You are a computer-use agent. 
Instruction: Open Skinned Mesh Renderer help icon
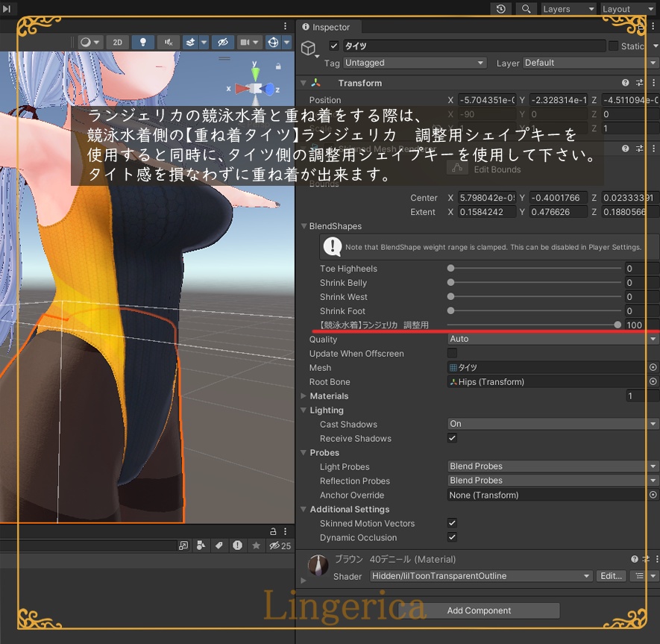click(x=625, y=149)
